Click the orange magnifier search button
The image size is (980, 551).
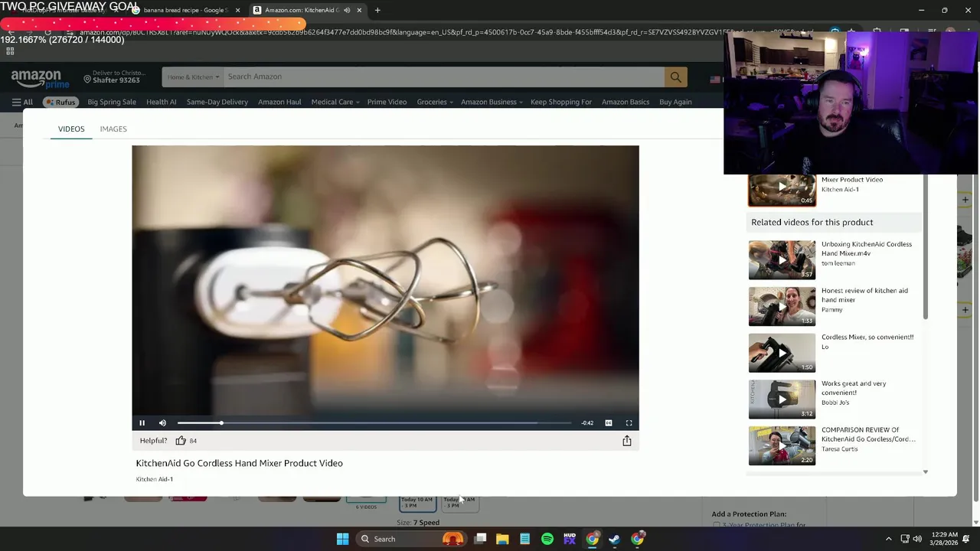(x=675, y=77)
